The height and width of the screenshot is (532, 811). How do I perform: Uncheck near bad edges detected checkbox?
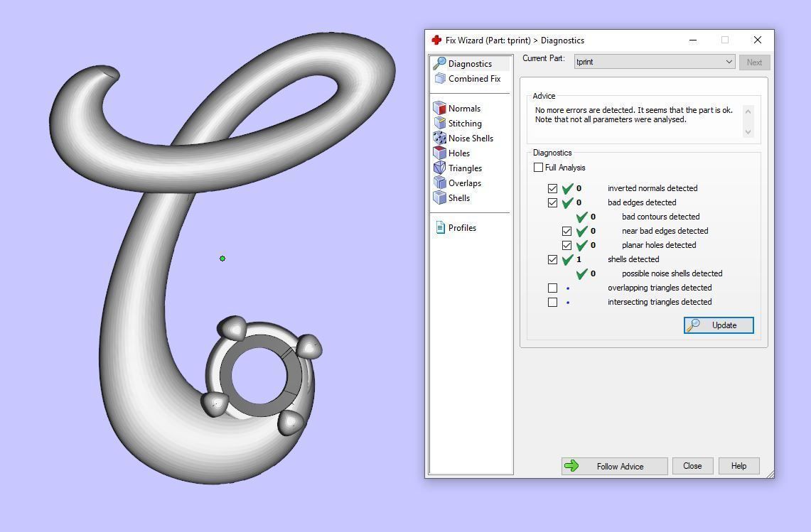pyautogui.click(x=567, y=231)
